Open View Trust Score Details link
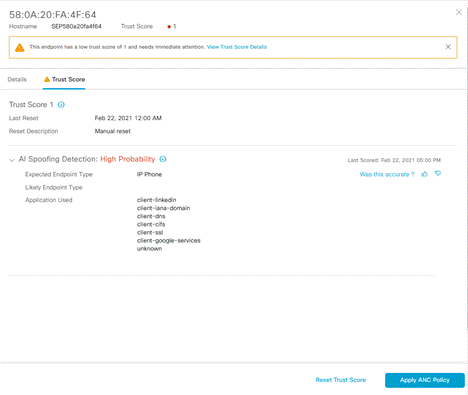The width and height of the screenshot is (468, 395). [237, 47]
